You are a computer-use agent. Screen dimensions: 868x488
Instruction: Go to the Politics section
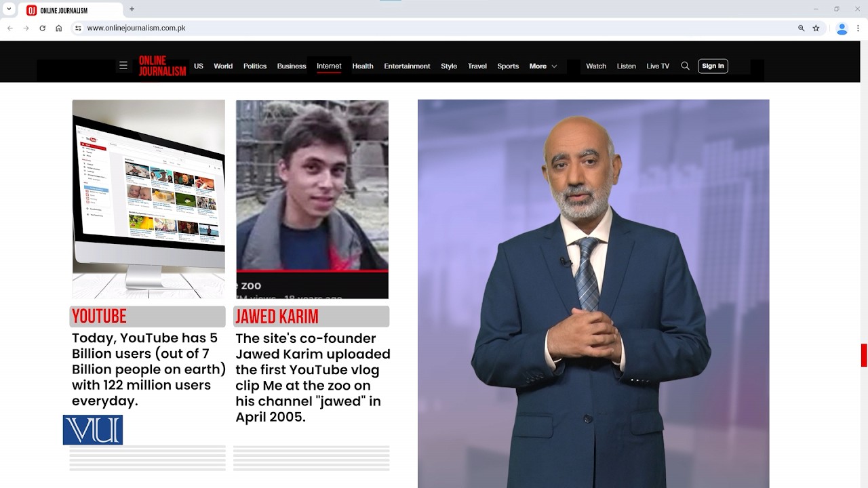click(255, 66)
